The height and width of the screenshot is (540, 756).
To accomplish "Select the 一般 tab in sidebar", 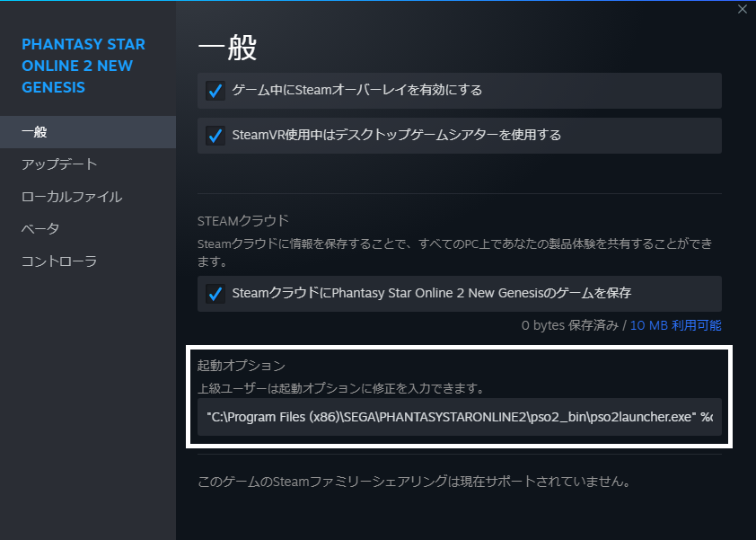I will (88, 132).
